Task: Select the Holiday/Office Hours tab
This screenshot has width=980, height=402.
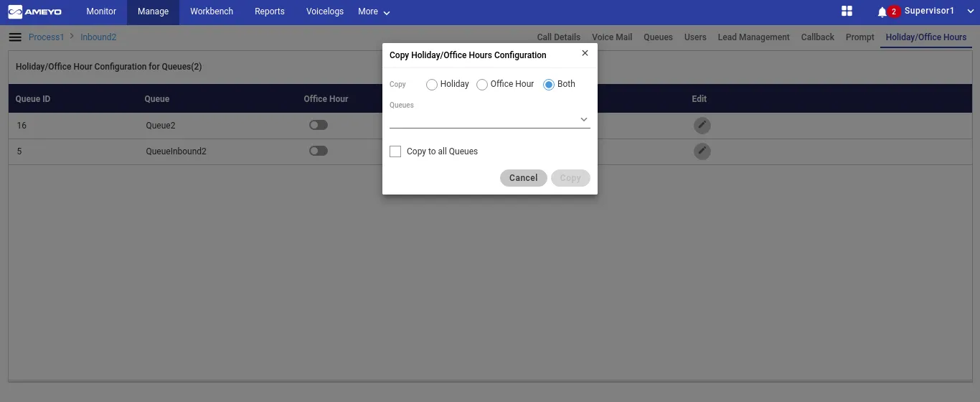Action: 926,37
